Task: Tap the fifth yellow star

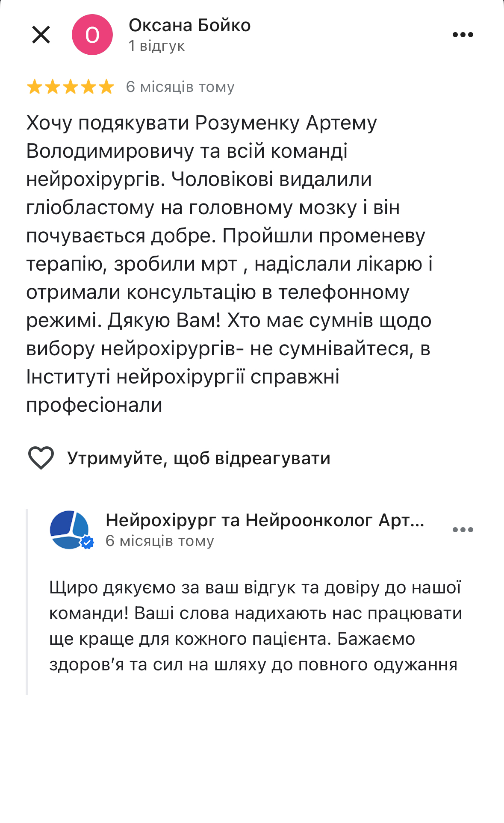Action: pos(106,87)
